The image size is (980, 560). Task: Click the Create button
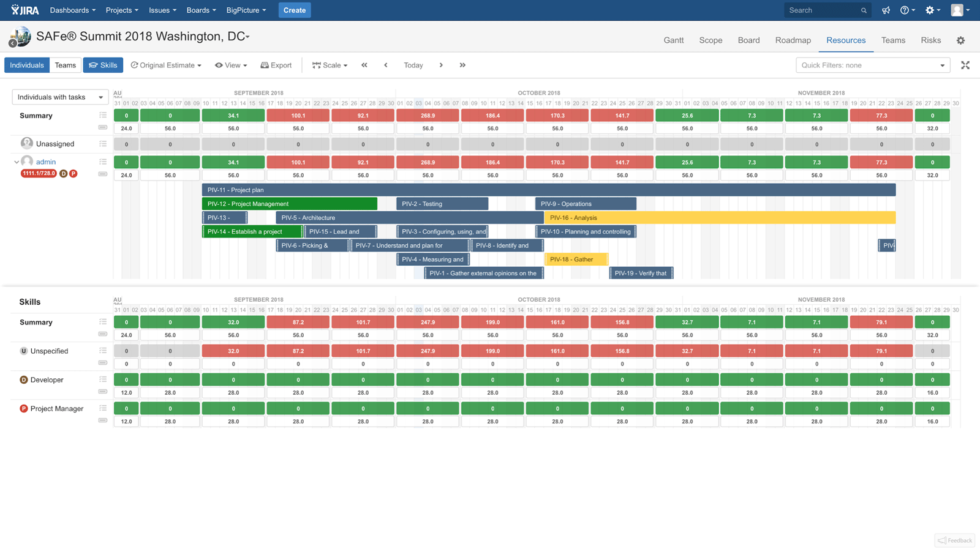click(295, 10)
